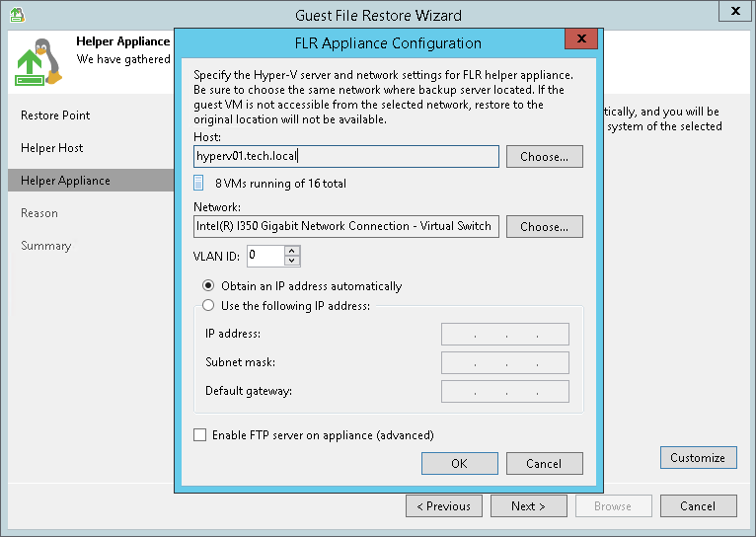
Task: Confirm appliance configuration with OK
Action: 460,463
